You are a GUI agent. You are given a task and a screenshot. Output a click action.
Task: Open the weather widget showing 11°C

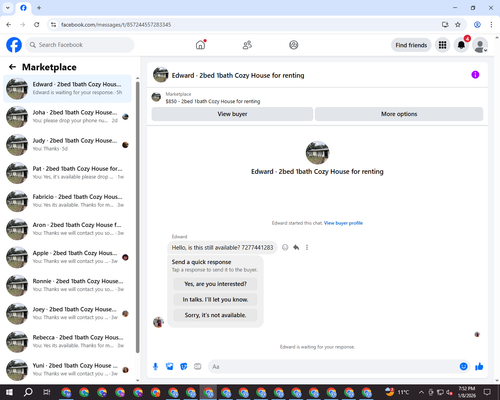[397, 392]
